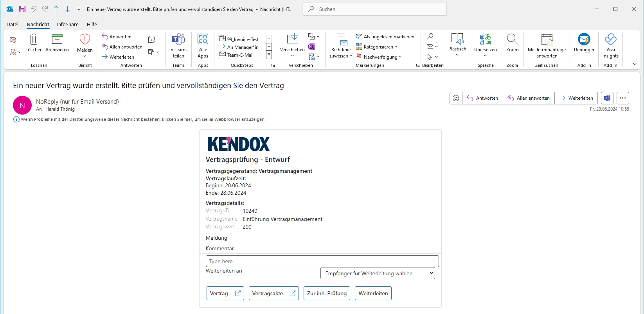Open the more actions ellipsis menu
Image resolution: width=644 pixels, height=314 pixels.
(x=623, y=98)
